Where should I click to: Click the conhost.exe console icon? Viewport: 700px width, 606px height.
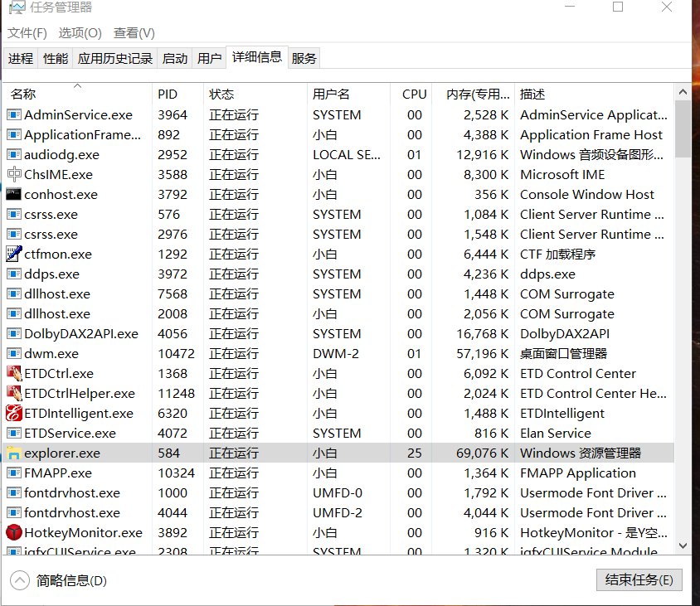point(14,195)
